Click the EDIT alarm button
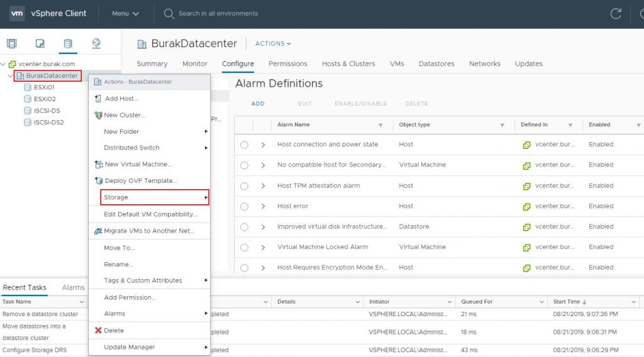 click(x=305, y=104)
